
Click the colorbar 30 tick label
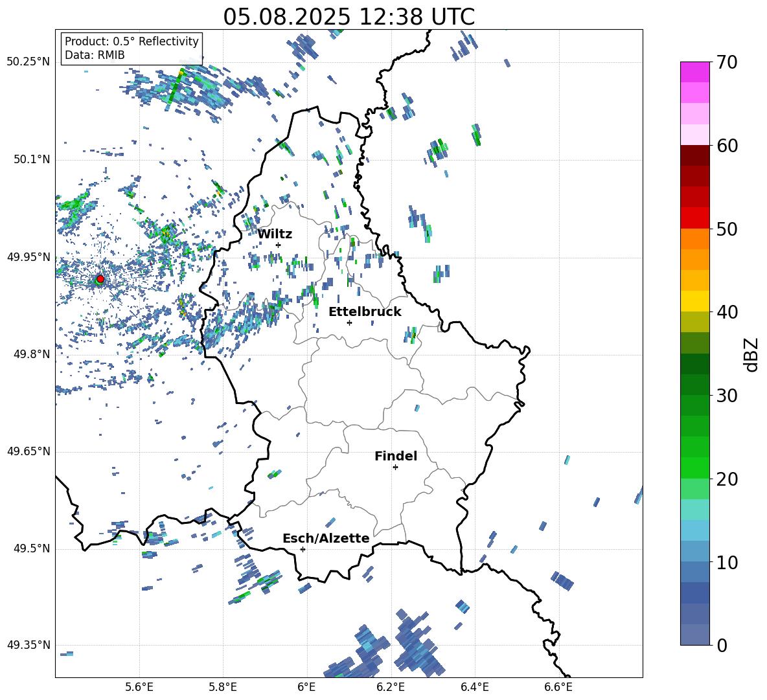coord(727,396)
